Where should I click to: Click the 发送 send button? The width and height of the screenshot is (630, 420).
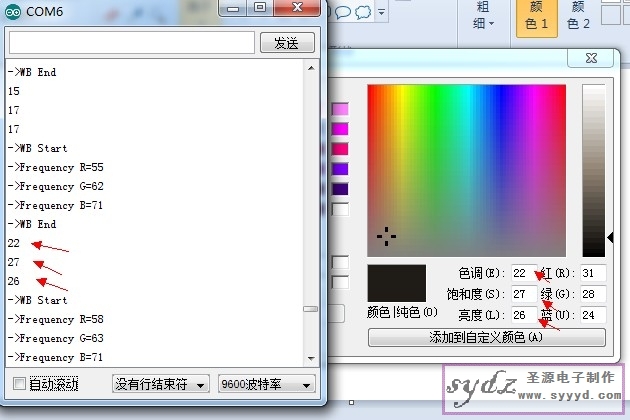point(287,43)
